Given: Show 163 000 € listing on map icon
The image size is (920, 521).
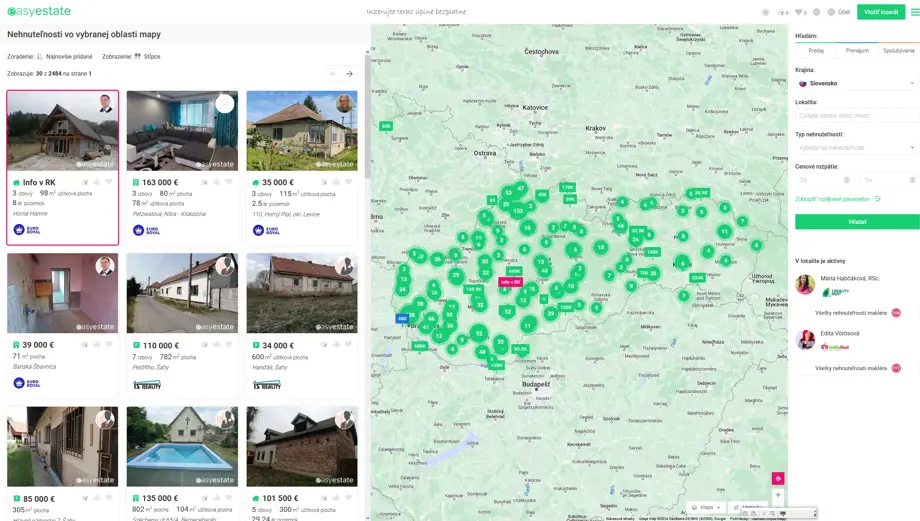Looking at the screenshot, I should [x=205, y=182].
